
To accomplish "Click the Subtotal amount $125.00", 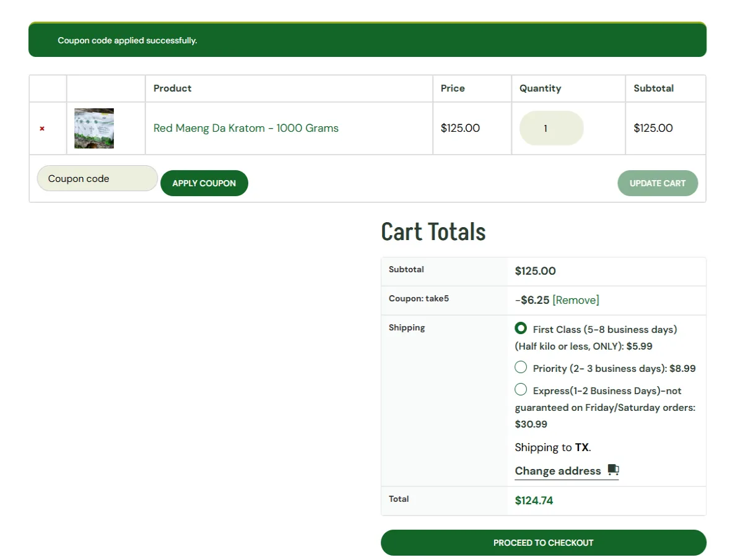I will click(536, 270).
